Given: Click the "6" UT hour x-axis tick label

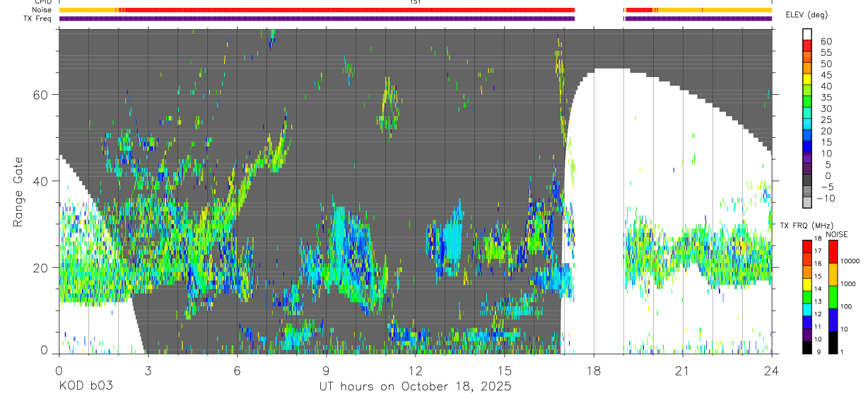Looking at the screenshot, I should (x=237, y=370).
